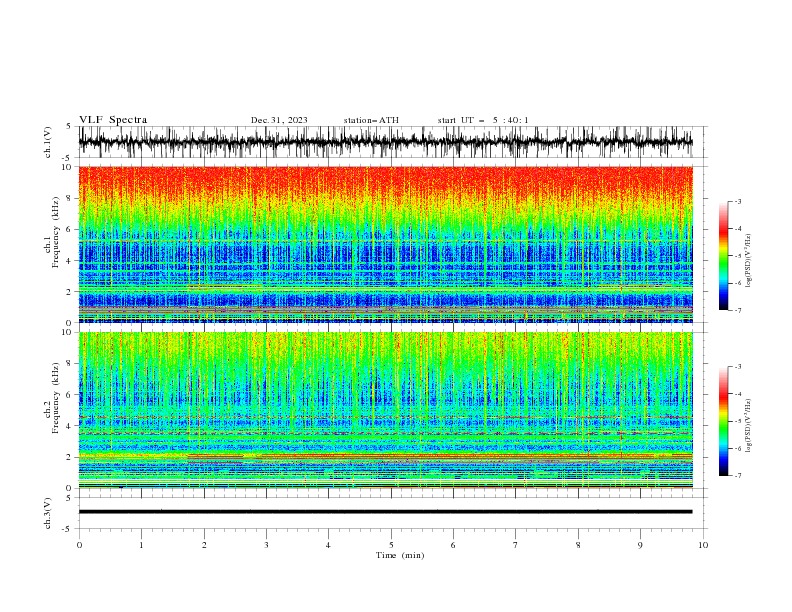This screenshot has width=792, height=612.
Task: Click time axis tick label '10'
Action: 703,545
